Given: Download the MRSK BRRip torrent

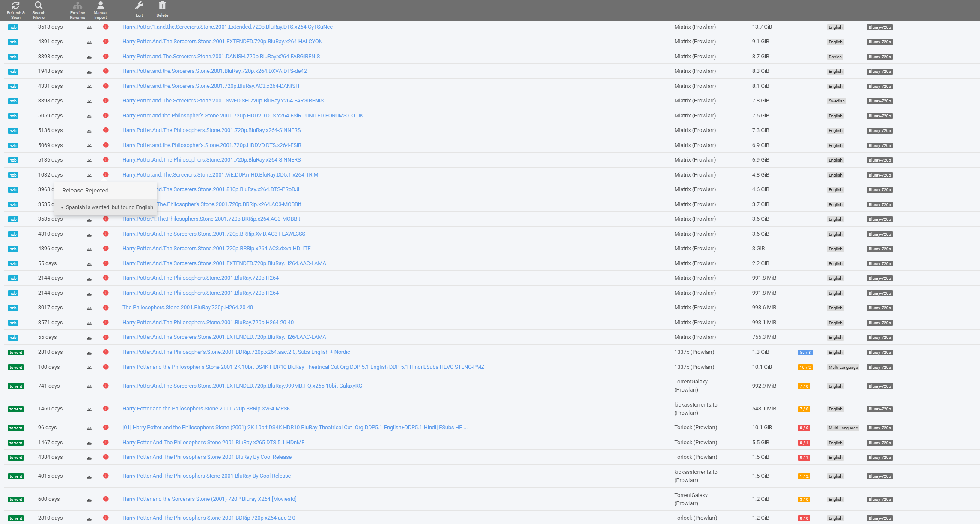Looking at the screenshot, I should (89, 409).
